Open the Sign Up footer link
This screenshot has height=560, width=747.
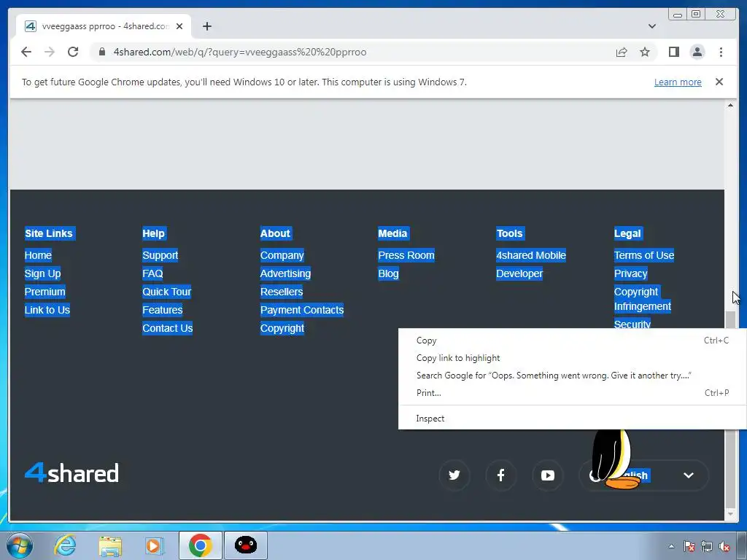coord(43,273)
